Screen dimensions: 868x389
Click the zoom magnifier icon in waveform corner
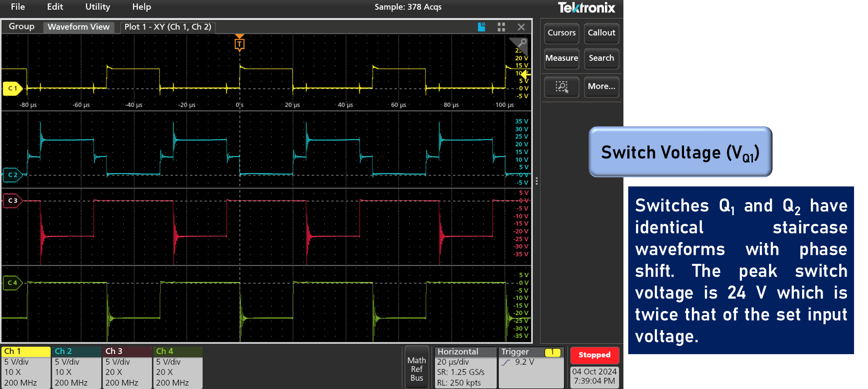(x=521, y=43)
